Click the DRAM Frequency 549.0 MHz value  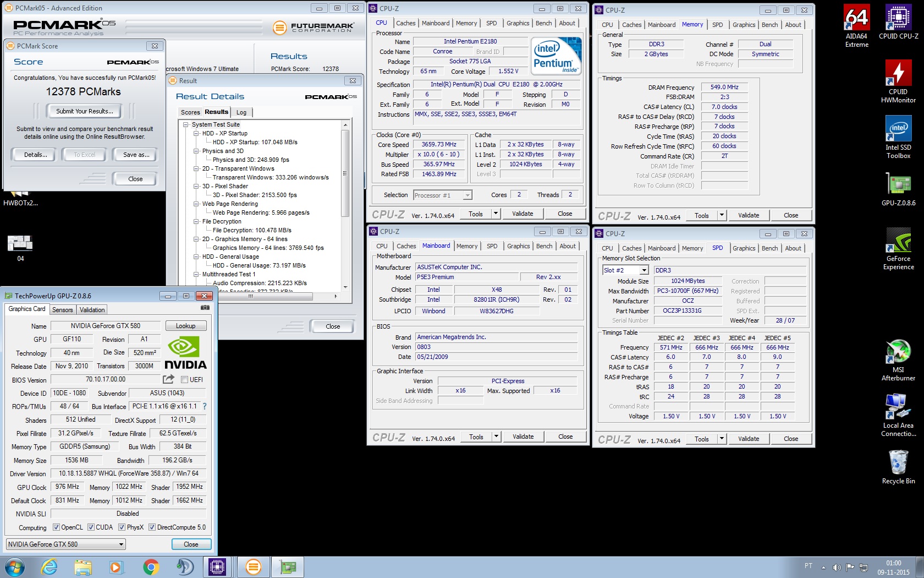(724, 87)
